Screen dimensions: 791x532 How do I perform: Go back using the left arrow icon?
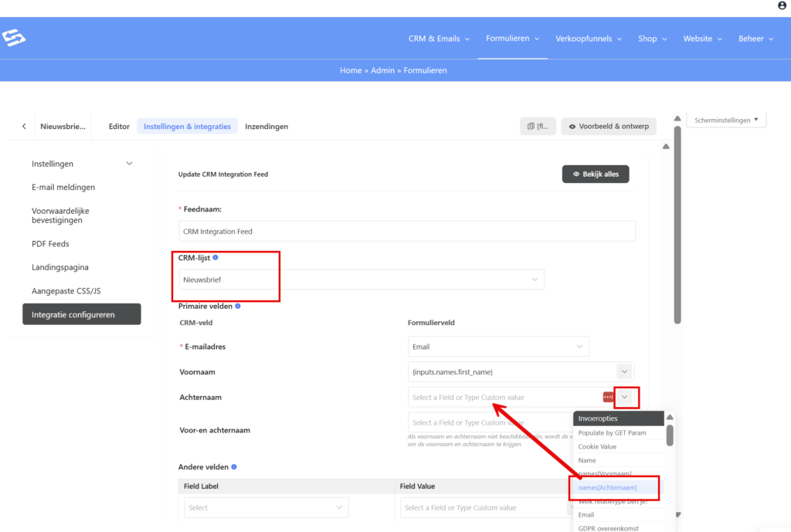click(x=24, y=126)
